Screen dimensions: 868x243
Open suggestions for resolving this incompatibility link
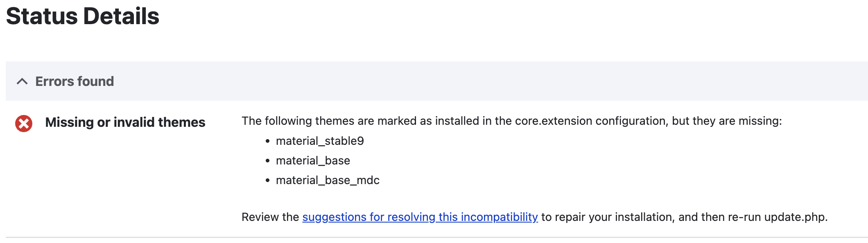point(420,217)
